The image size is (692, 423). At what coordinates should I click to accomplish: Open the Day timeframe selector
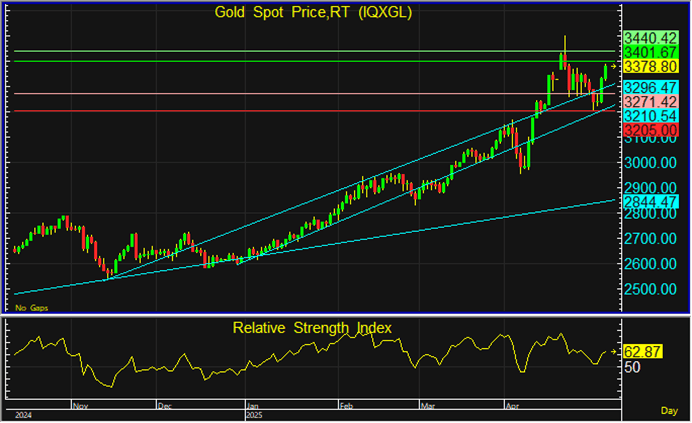point(669,411)
